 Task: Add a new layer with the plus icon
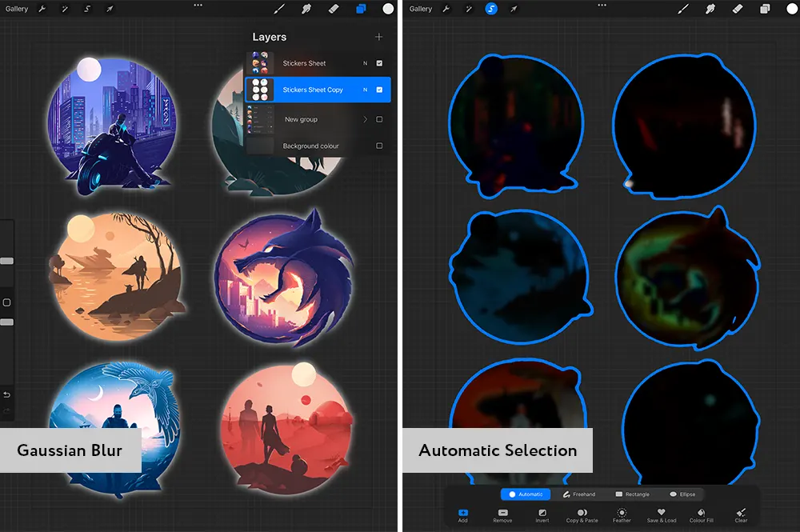378,37
